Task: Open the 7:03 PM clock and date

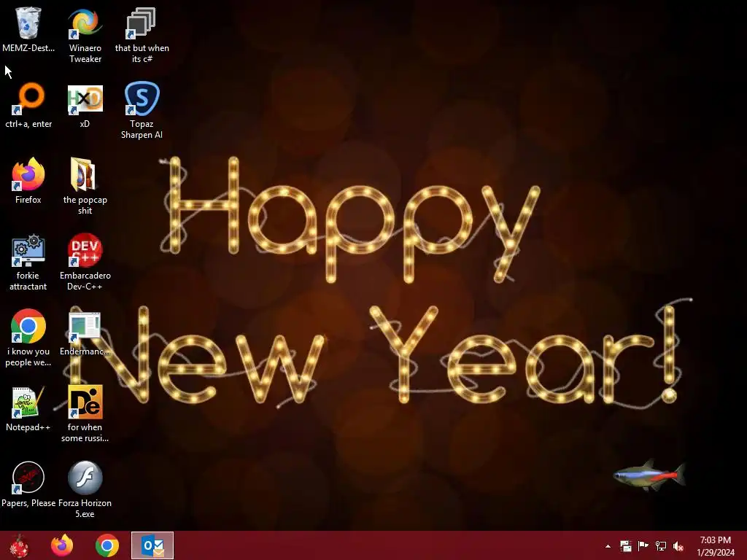Action: click(715, 545)
